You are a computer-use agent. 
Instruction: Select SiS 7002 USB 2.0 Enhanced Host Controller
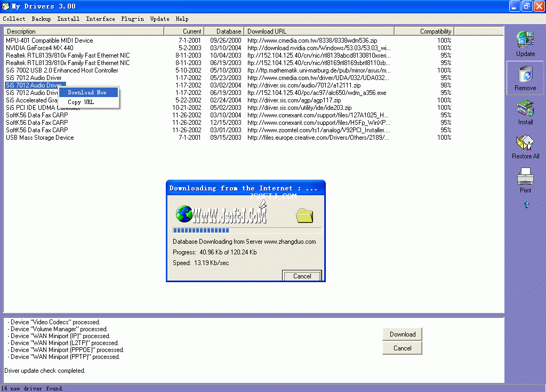coord(228,70)
